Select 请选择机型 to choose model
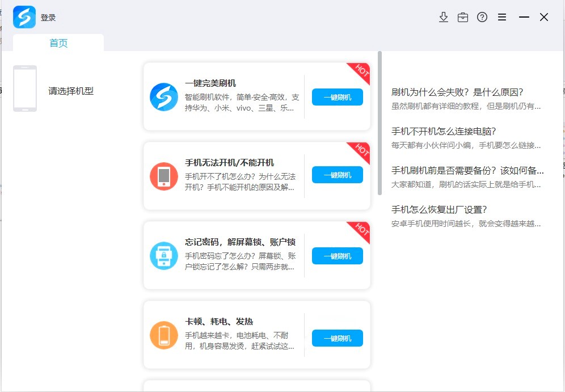565x392 pixels. [x=71, y=91]
